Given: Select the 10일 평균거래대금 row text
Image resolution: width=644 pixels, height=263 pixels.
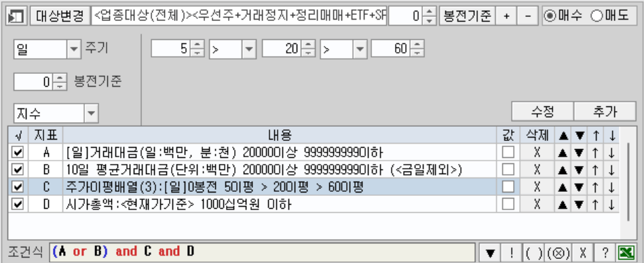Looking at the screenshot, I should [x=264, y=170].
